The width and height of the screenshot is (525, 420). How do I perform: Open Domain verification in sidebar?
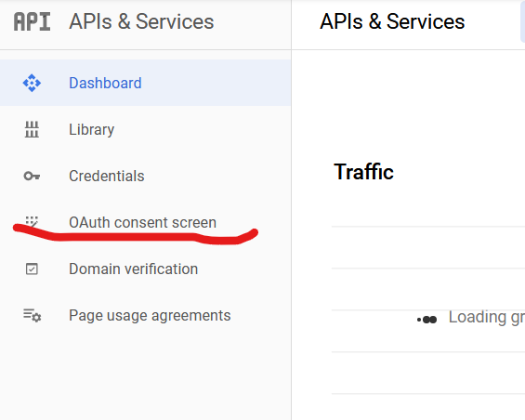pyautogui.click(x=145, y=269)
